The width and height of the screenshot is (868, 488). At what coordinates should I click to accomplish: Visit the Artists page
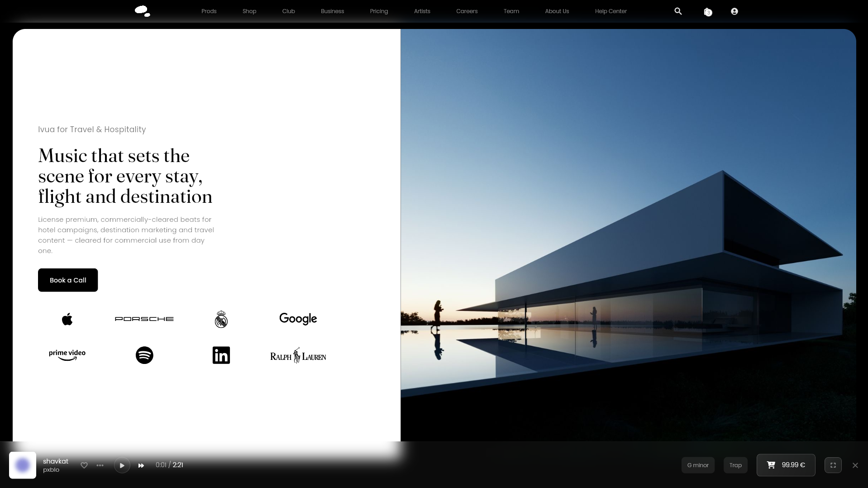pyautogui.click(x=422, y=11)
